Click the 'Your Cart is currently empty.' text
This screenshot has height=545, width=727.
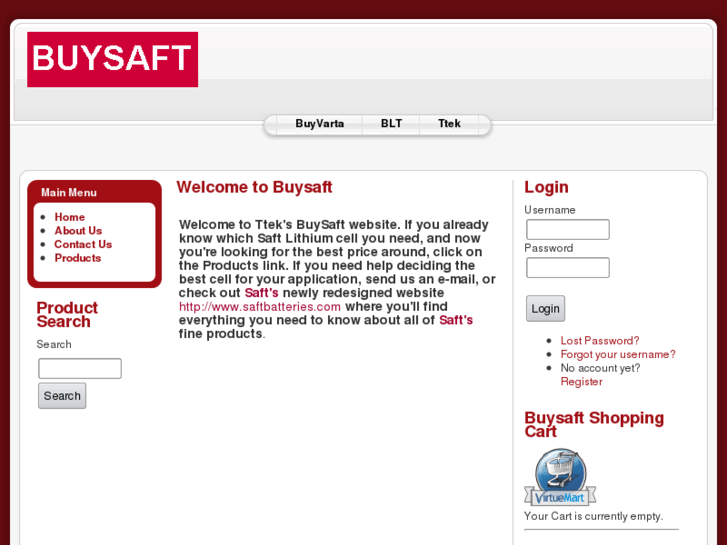pos(593,516)
